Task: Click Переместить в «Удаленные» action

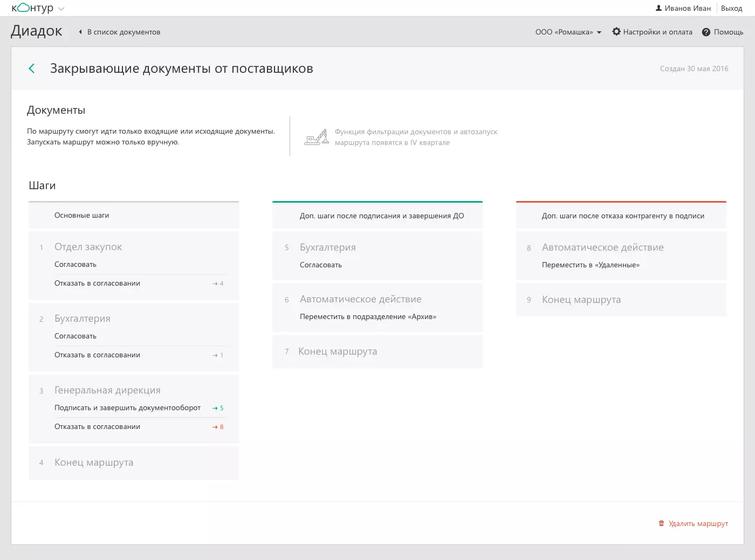Action: 591,265
